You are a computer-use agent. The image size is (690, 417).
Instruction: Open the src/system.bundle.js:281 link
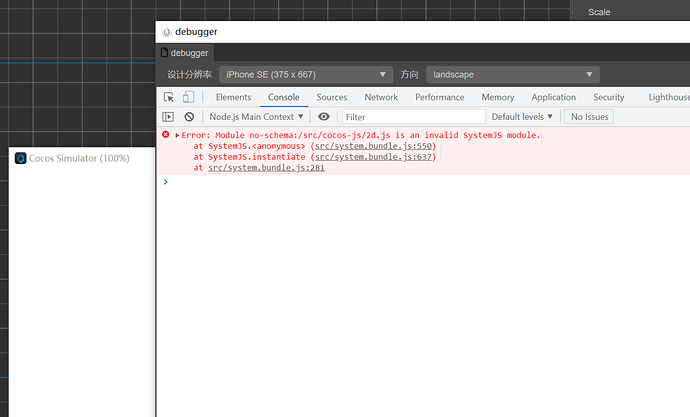266,168
